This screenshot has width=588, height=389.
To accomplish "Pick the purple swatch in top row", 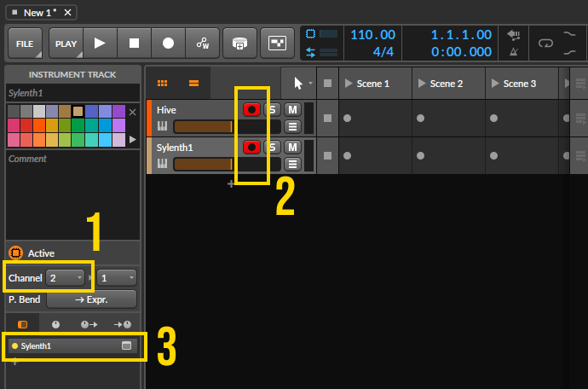I will pyautogui.click(x=118, y=111).
